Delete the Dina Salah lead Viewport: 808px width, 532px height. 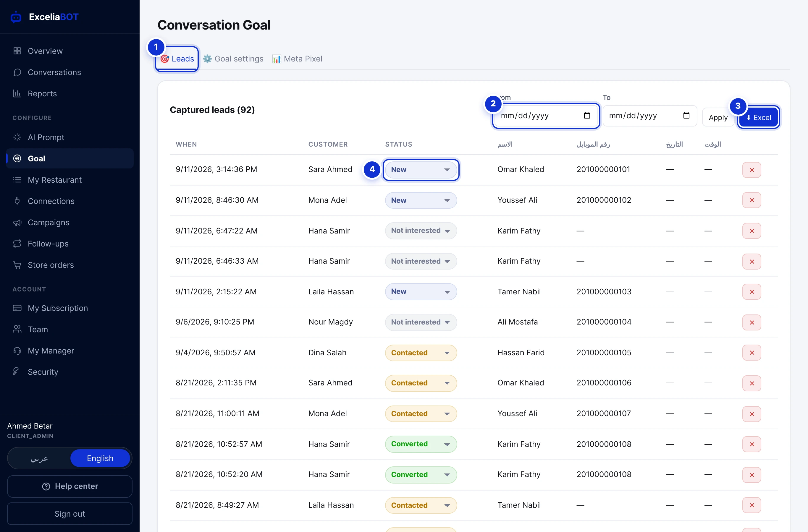point(752,353)
